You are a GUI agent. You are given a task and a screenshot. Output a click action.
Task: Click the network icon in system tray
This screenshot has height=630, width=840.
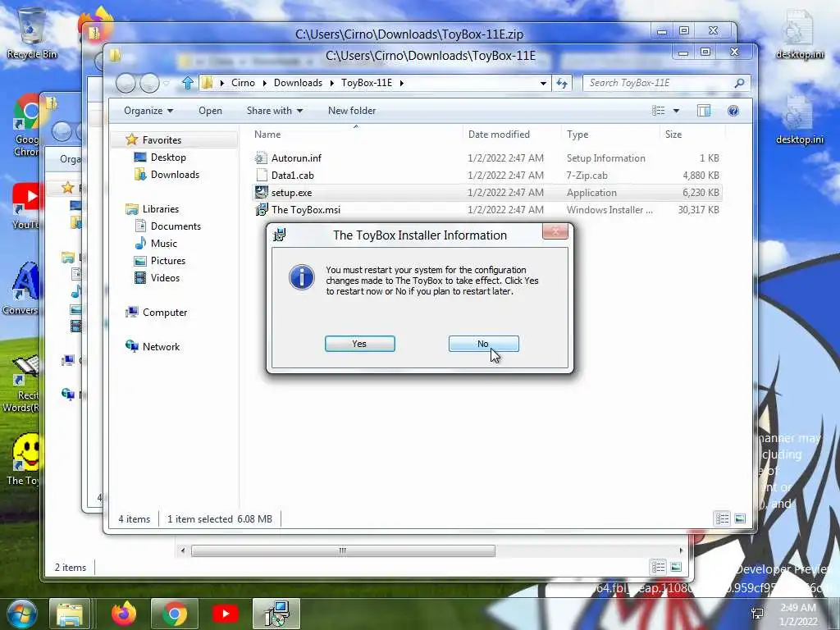coord(757,614)
